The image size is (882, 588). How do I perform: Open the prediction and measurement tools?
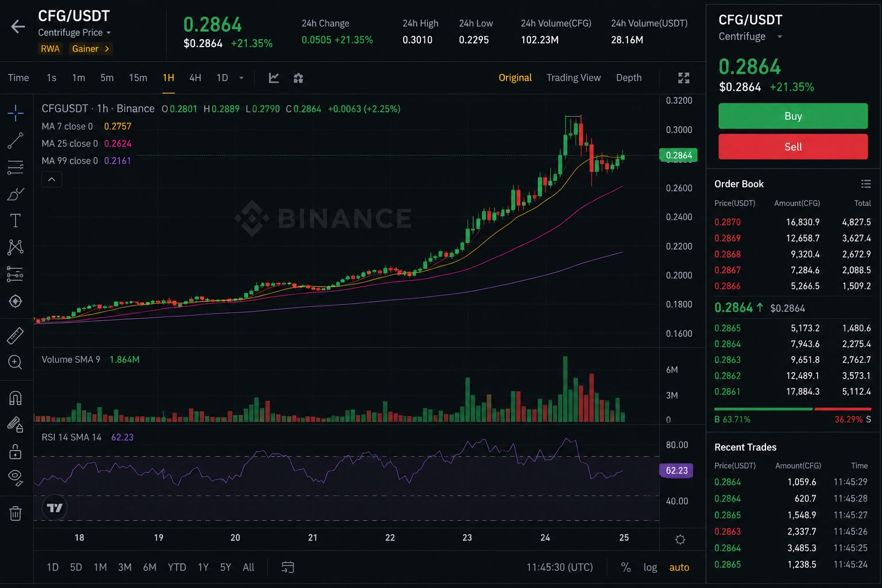pyautogui.click(x=16, y=274)
